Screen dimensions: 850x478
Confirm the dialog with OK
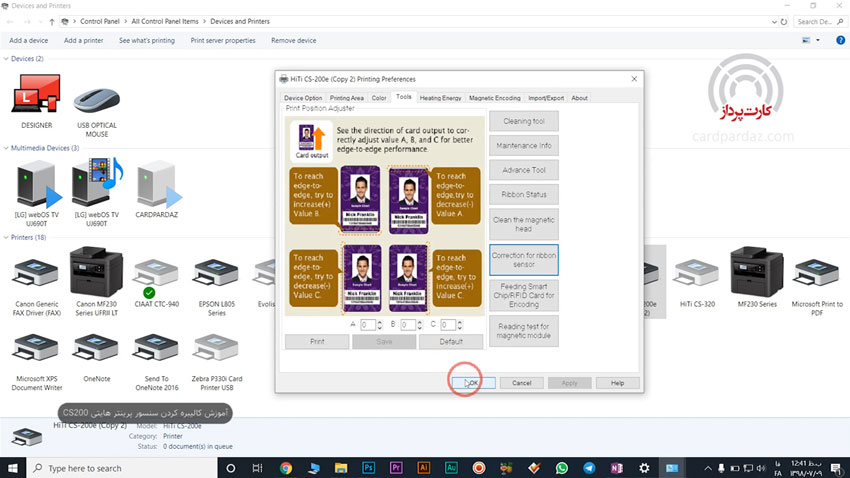473,383
